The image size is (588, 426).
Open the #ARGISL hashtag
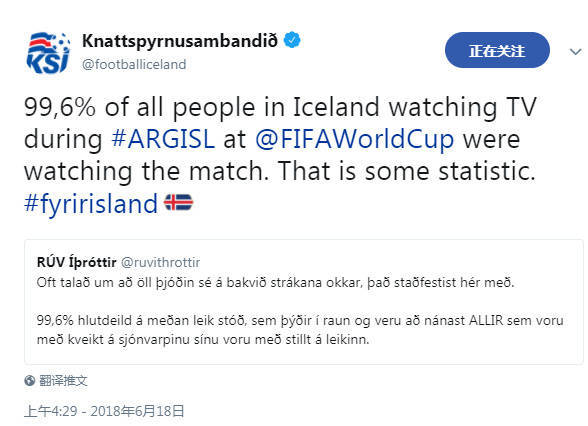(x=163, y=139)
